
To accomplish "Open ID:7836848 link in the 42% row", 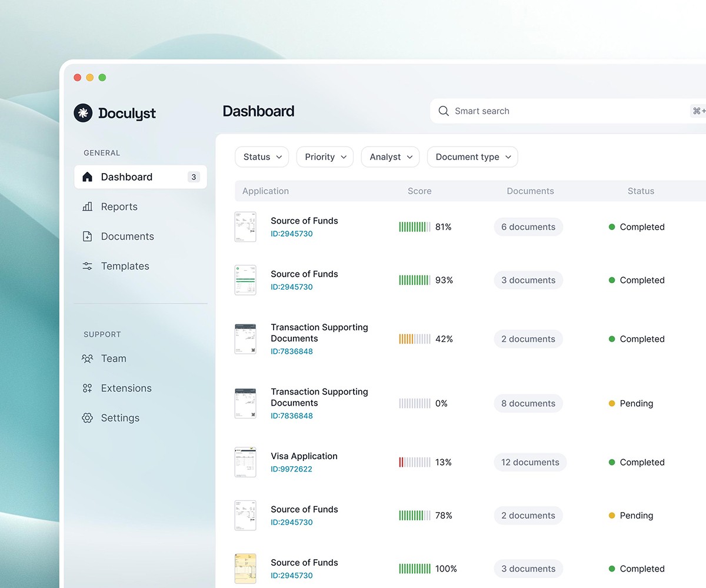I will [x=292, y=351].
